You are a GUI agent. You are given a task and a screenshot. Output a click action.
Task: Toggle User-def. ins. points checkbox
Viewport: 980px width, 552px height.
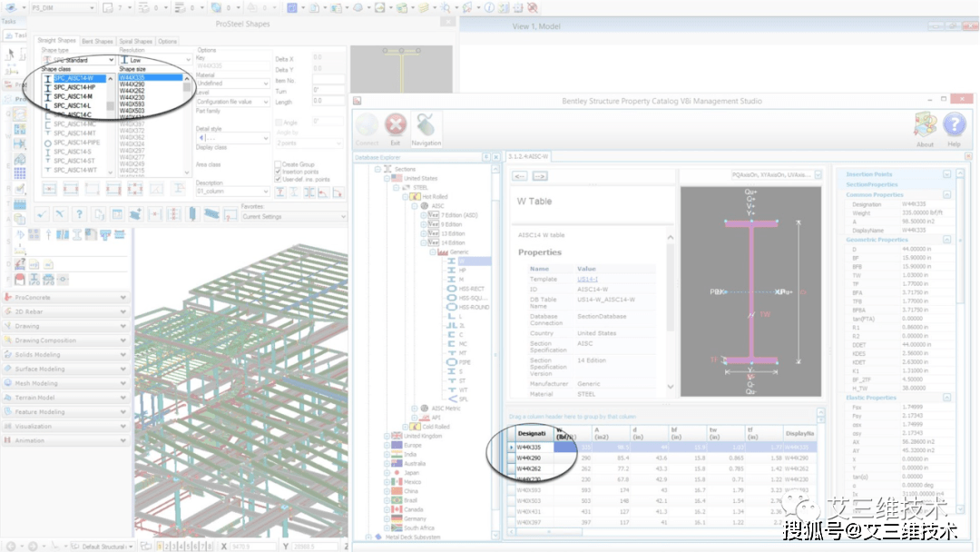[x=279, y=180]
